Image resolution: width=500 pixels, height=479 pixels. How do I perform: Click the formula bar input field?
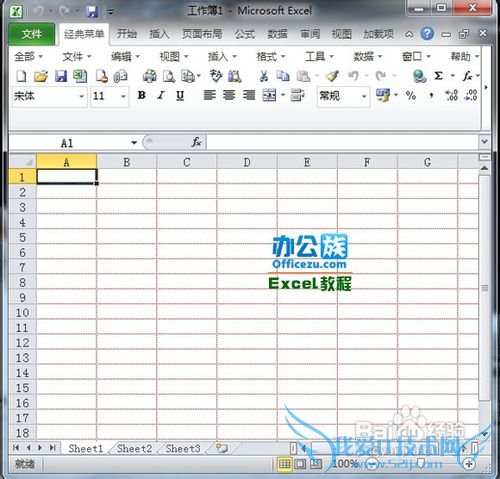coord(343,142)
